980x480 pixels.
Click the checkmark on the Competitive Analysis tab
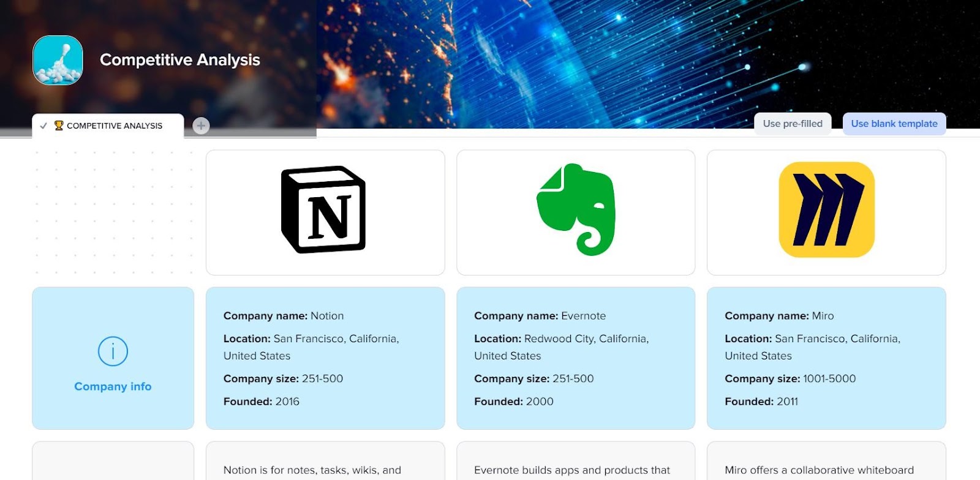pos(43,126)
